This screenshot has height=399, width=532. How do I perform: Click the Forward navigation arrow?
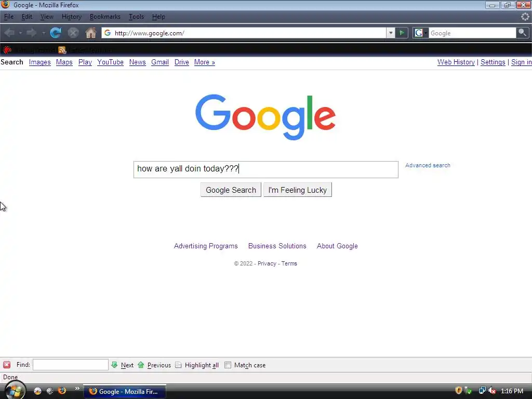point(32,33)
